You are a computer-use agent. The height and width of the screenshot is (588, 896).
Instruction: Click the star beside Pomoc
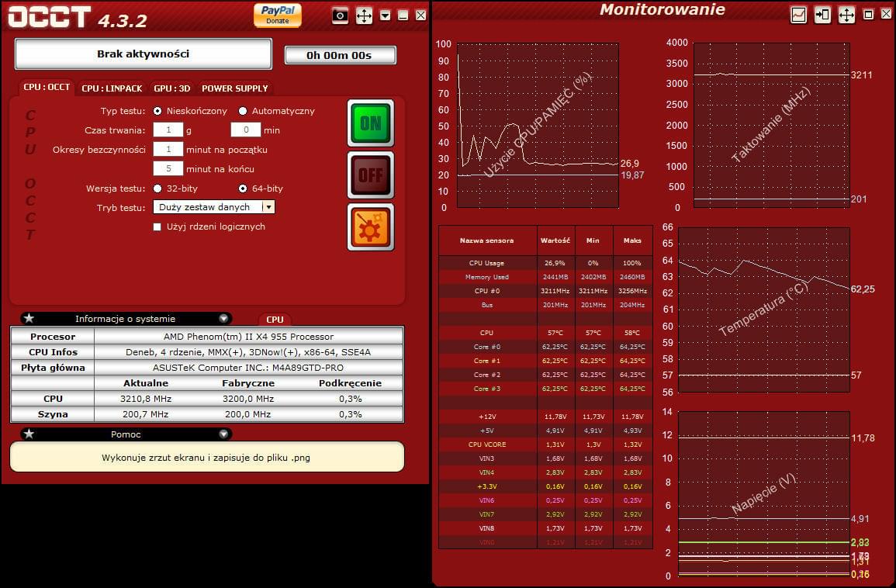tap(29, 434)
